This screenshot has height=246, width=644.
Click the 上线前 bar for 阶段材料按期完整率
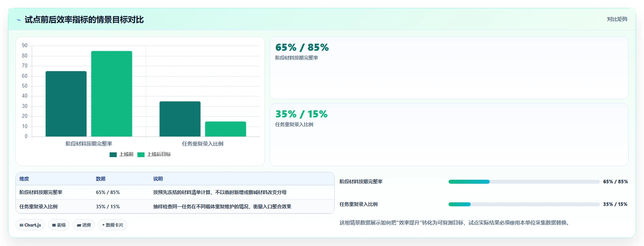point(66,104)
